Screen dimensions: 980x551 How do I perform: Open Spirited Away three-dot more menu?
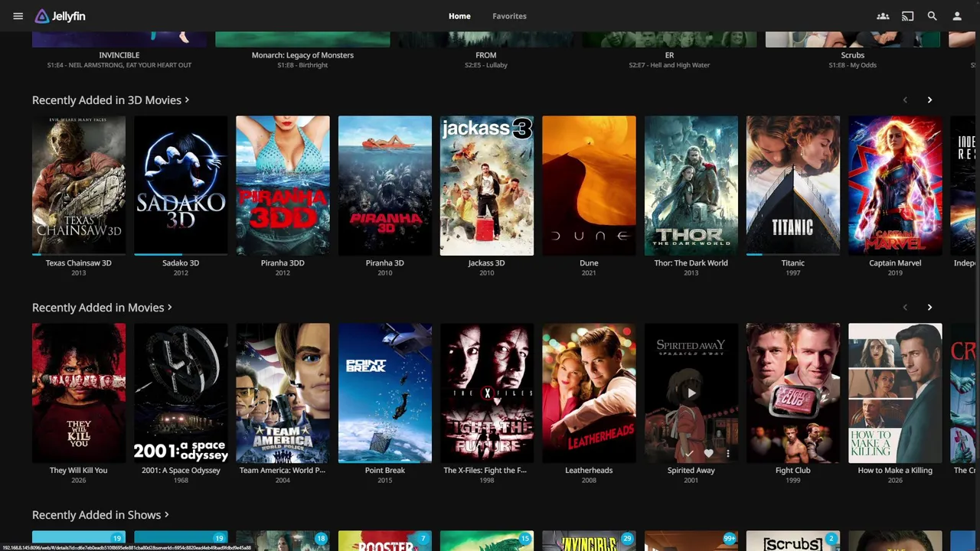click(x=727, y=454)
